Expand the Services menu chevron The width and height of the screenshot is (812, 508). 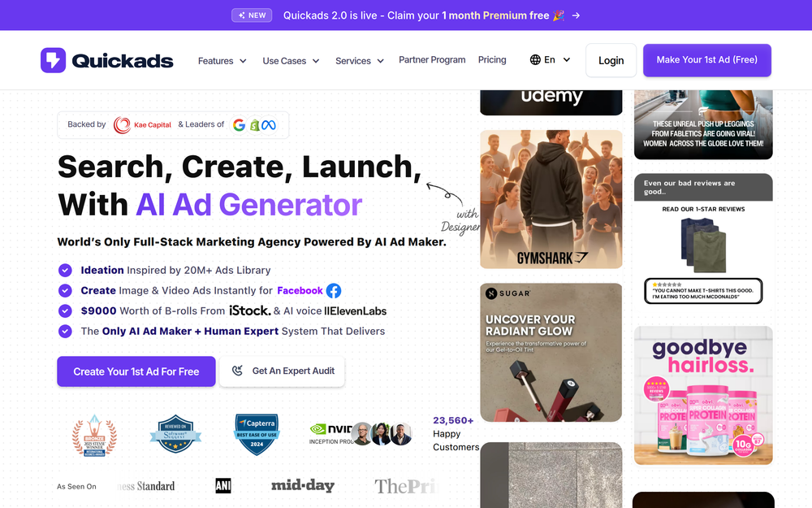pyautogui.click(x=381, y=61)
